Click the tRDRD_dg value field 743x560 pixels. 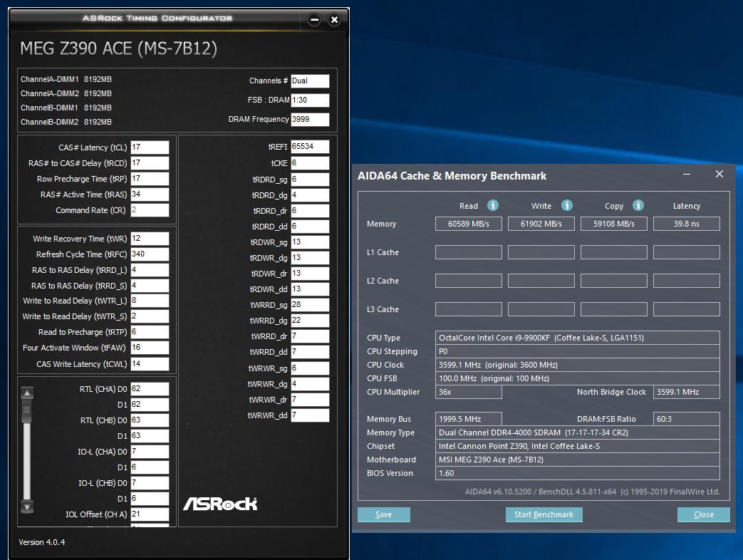(310, 195)
